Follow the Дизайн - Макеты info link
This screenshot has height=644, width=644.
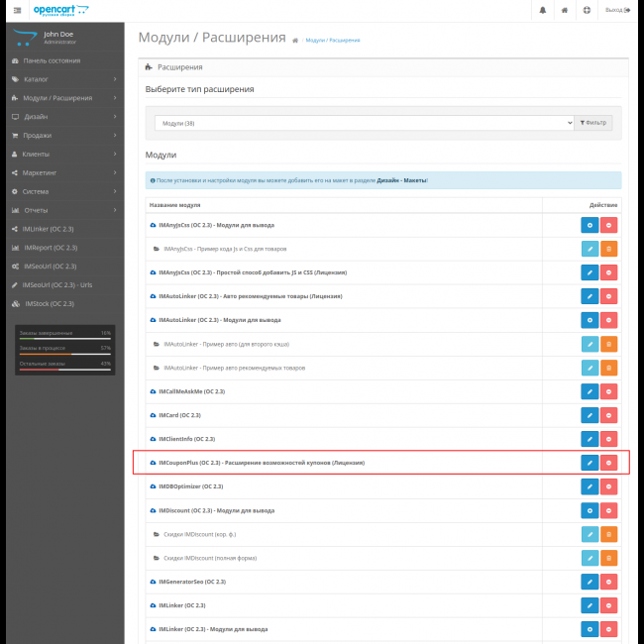point(401,180)
